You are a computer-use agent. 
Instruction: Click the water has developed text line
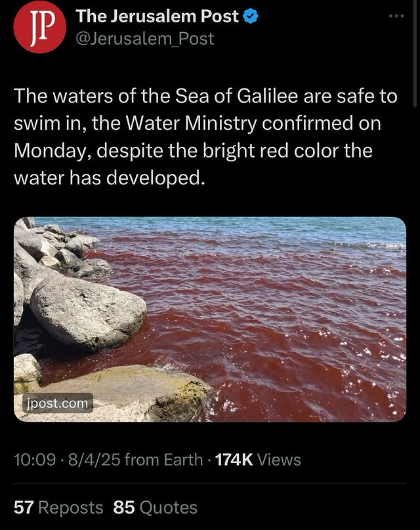tap(110, 178)
